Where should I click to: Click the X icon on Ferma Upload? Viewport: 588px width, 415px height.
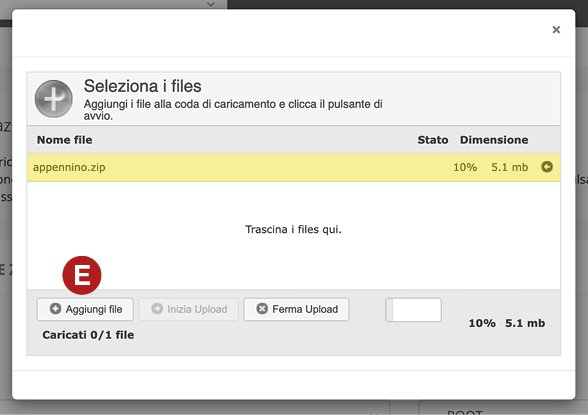[x=262, y=309]
